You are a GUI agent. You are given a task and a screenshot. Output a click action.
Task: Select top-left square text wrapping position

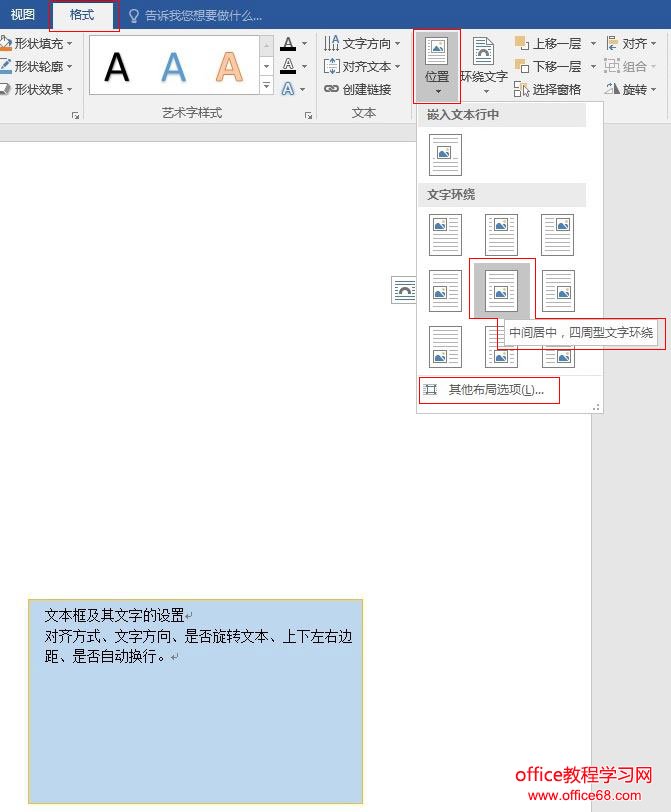[445, 235]
